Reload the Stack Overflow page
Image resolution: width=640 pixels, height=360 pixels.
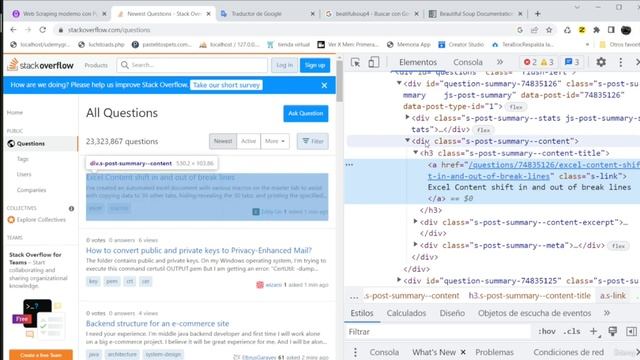tap(43, 30)
